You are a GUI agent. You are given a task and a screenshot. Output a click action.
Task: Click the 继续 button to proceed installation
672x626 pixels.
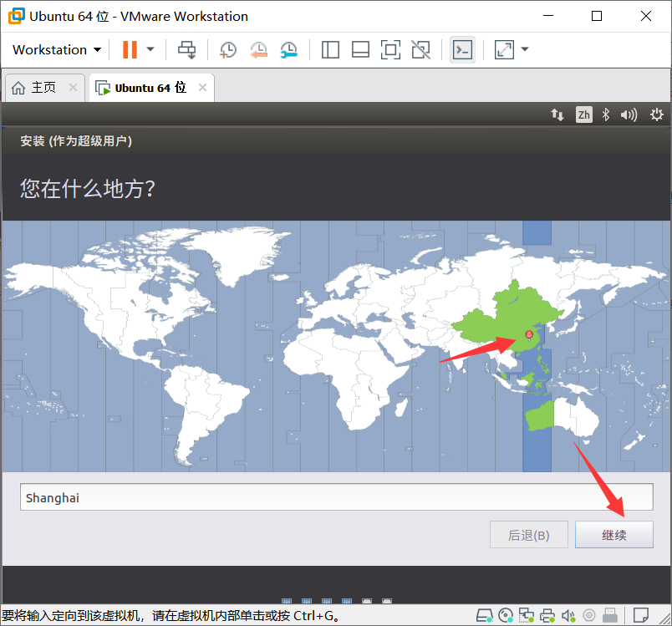pyautogui.click(x=614, y=534)
